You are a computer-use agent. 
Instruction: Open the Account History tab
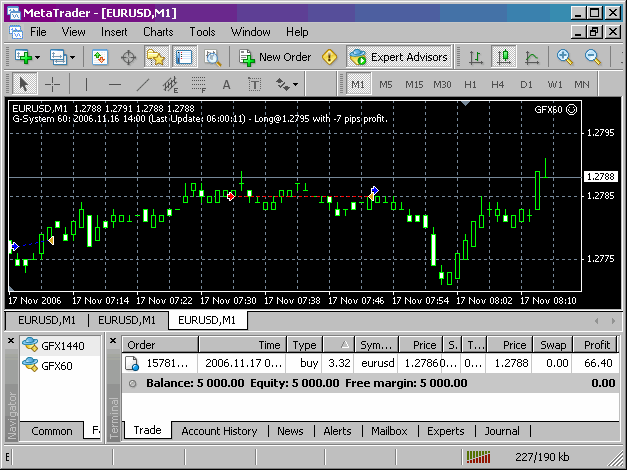coord(219,431)
